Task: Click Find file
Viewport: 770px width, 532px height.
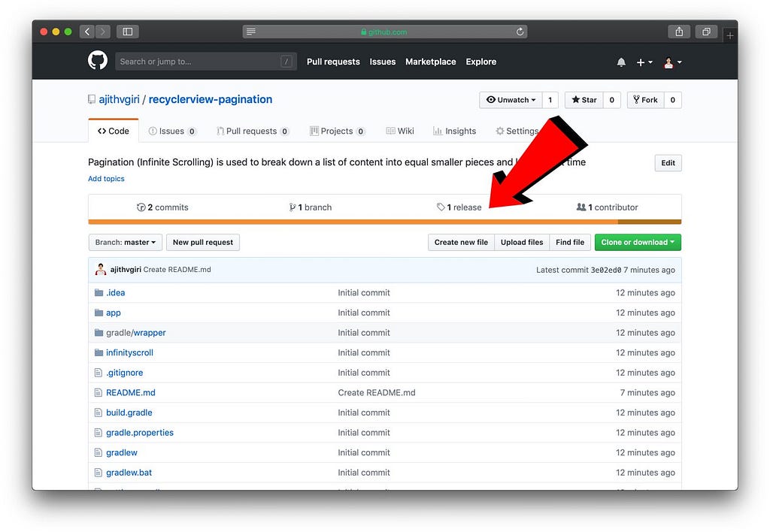Action: pyautogui.click(x=570, y=243)
